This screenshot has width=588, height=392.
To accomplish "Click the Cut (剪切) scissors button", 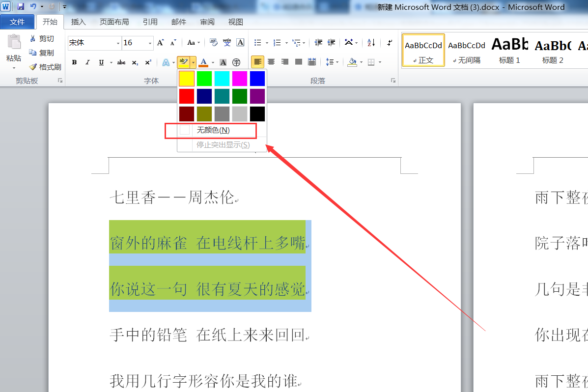I will (x=42, y=39).
